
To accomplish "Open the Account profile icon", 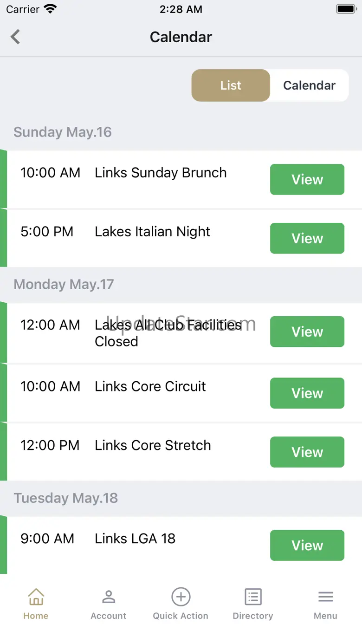I will click(x=109, y=597).
